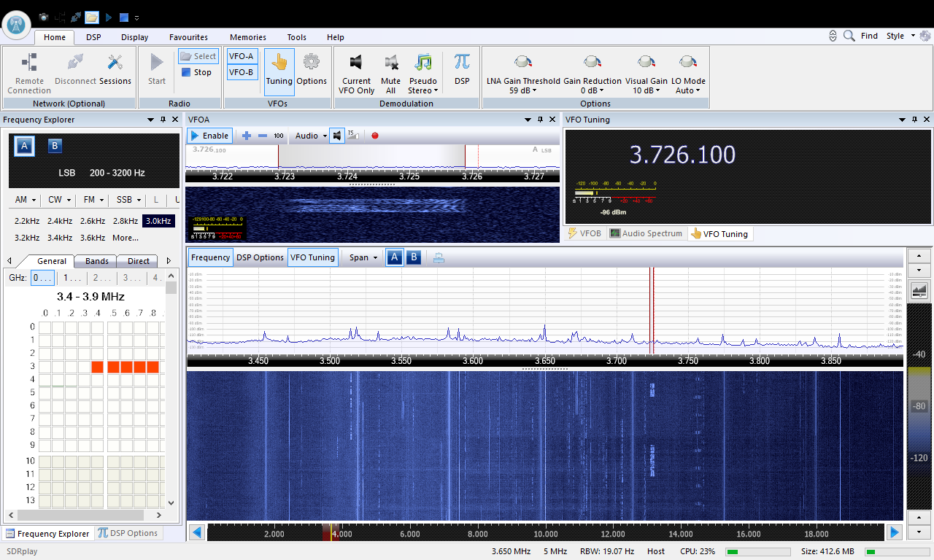Toggle the Frequency button in waterfall toolbar
This screenshot has height=560, width=934.
tap(211, 257)
